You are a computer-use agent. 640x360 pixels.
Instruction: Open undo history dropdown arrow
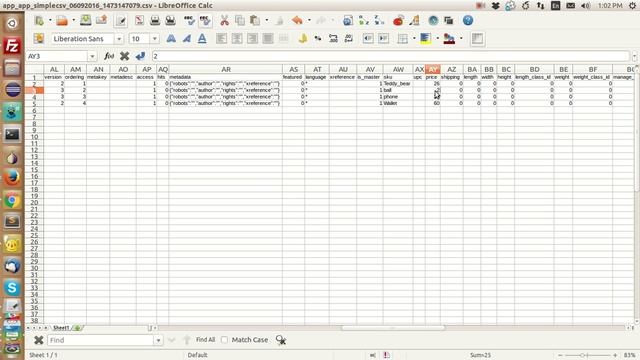point(309,20)
